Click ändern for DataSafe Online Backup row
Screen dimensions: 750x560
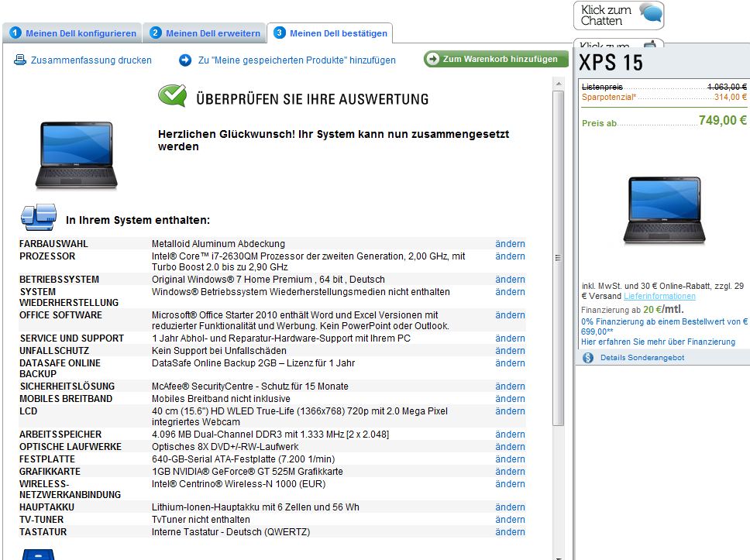tap(510, 362)
